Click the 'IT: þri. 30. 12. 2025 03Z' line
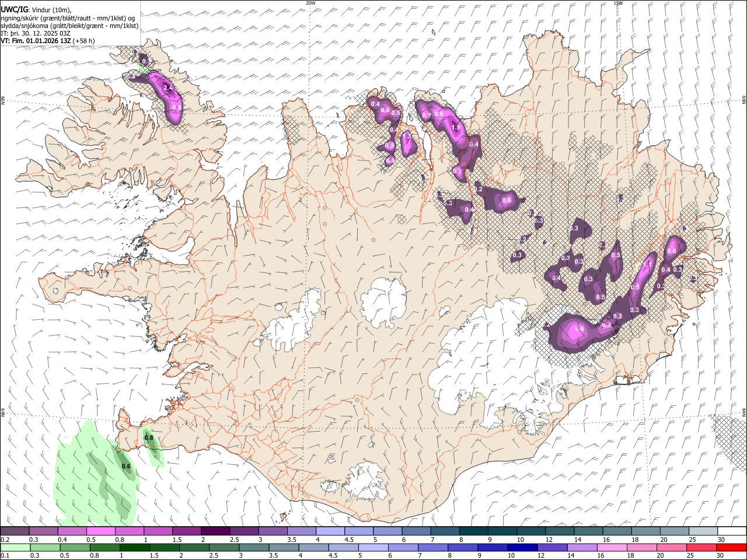 [37, 33]
